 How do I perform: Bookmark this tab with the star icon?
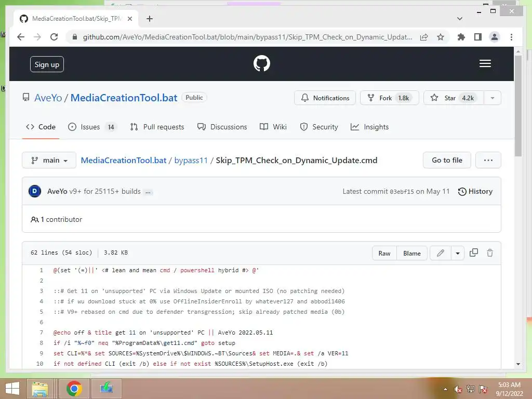441,37
